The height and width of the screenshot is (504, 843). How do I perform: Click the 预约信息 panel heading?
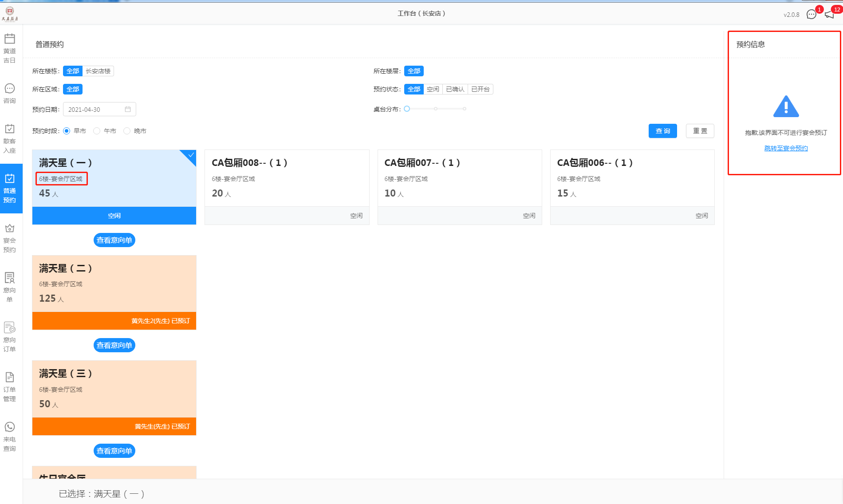(x=751, y=44)
